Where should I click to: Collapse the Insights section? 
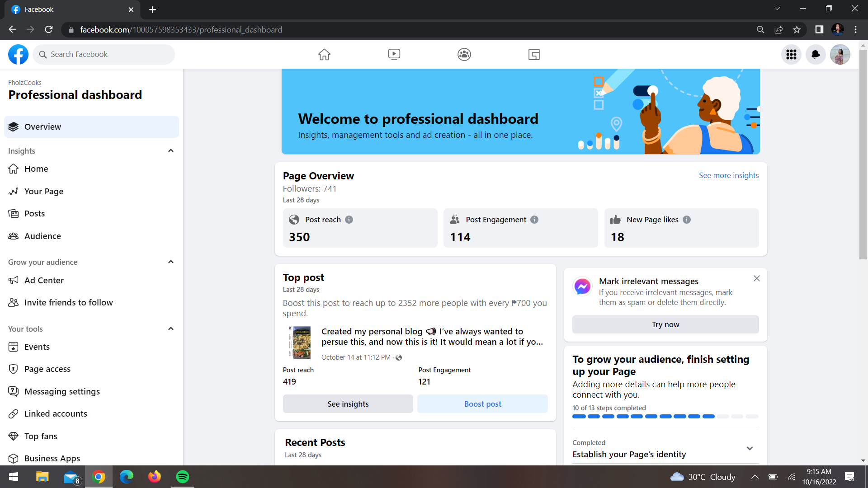(171, 151)
